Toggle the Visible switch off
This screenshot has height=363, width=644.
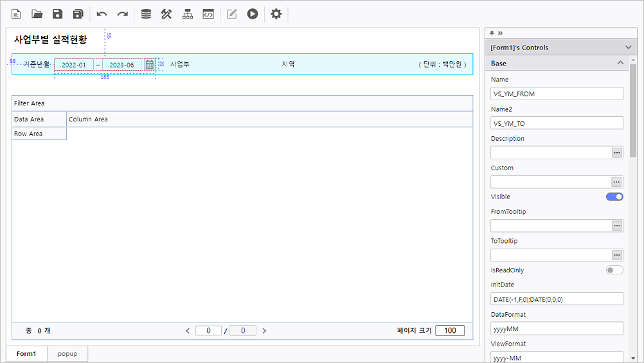pyautogui.click(x=614, y=197)
